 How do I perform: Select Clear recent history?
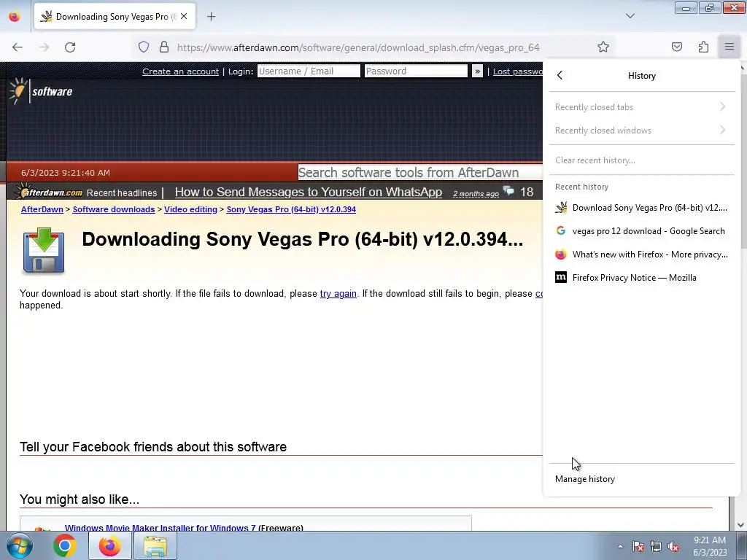point(640,160)
